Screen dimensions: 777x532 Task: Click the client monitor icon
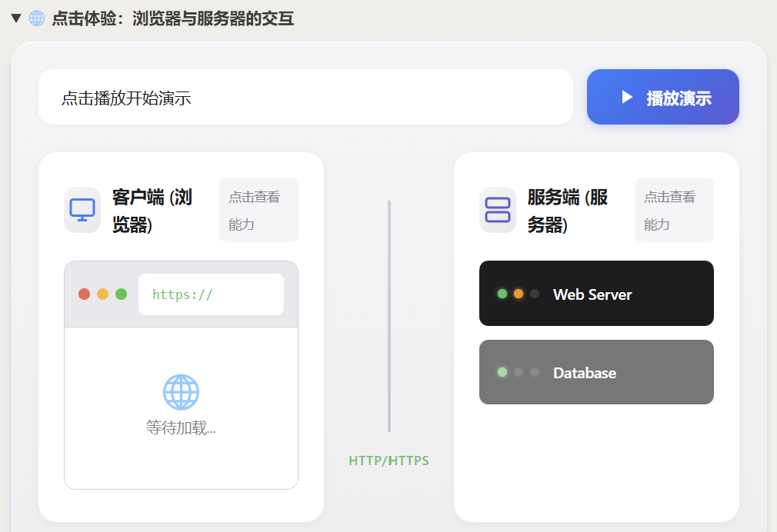click(82, 210)
